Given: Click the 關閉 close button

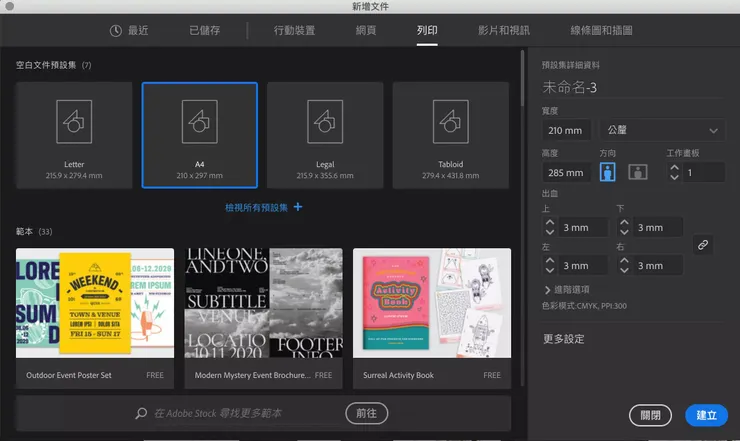Looking at the screenshot, I should [x=650, y=416].
